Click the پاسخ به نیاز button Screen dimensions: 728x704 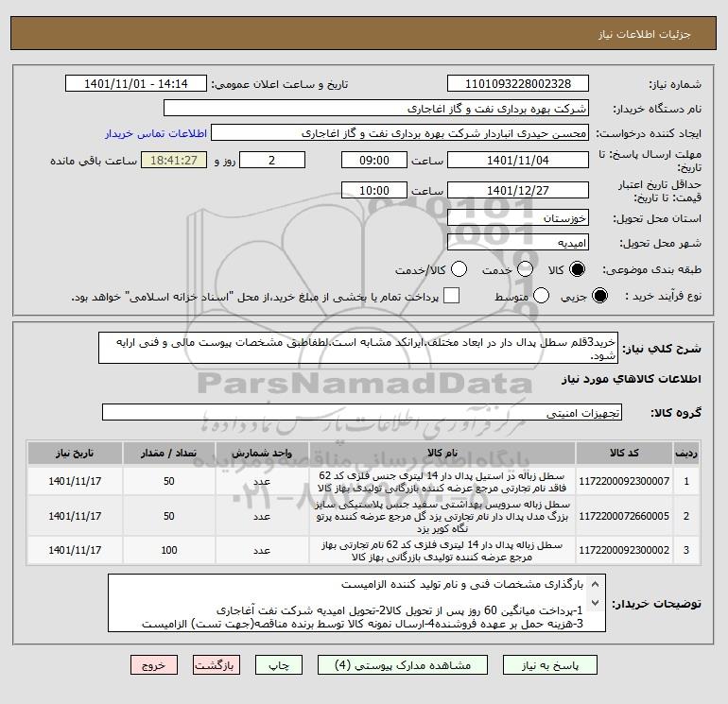point(550,665)
